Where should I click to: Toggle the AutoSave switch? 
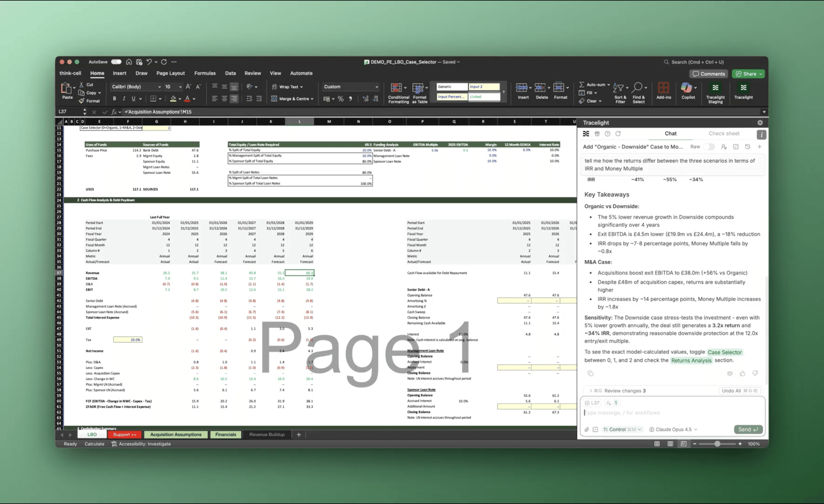pyautogui.click(x=116, y=61)
